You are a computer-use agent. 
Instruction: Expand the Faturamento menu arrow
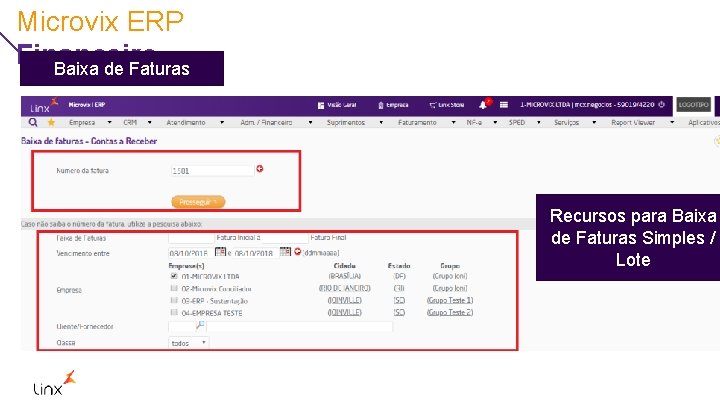(453, 123)
